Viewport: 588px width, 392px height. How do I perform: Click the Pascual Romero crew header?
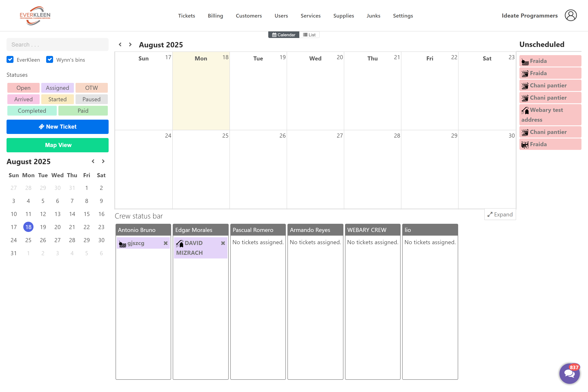coord(258,230)
